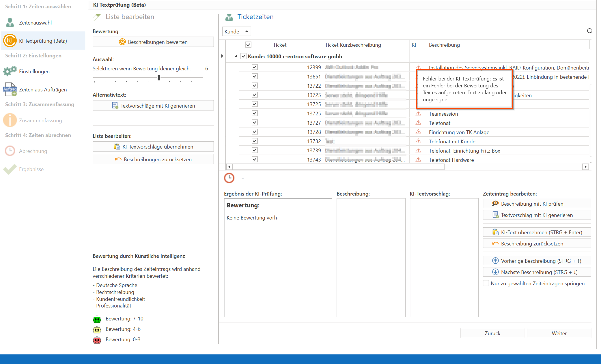Toggle the header select-all checkbox

(248, 45)
